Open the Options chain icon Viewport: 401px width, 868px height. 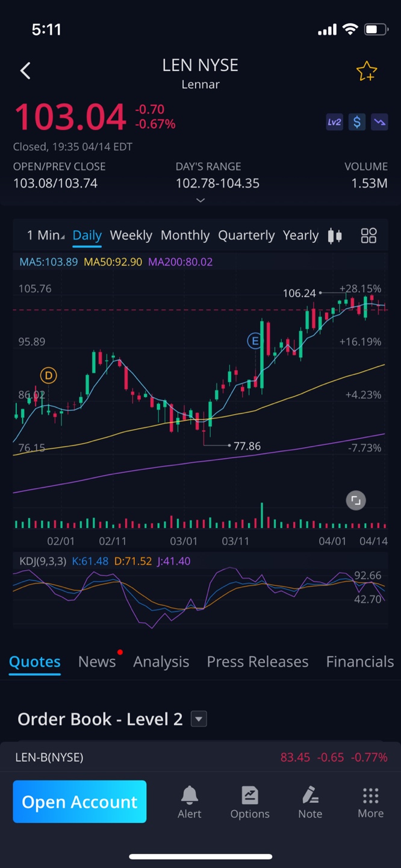(250, 802)
